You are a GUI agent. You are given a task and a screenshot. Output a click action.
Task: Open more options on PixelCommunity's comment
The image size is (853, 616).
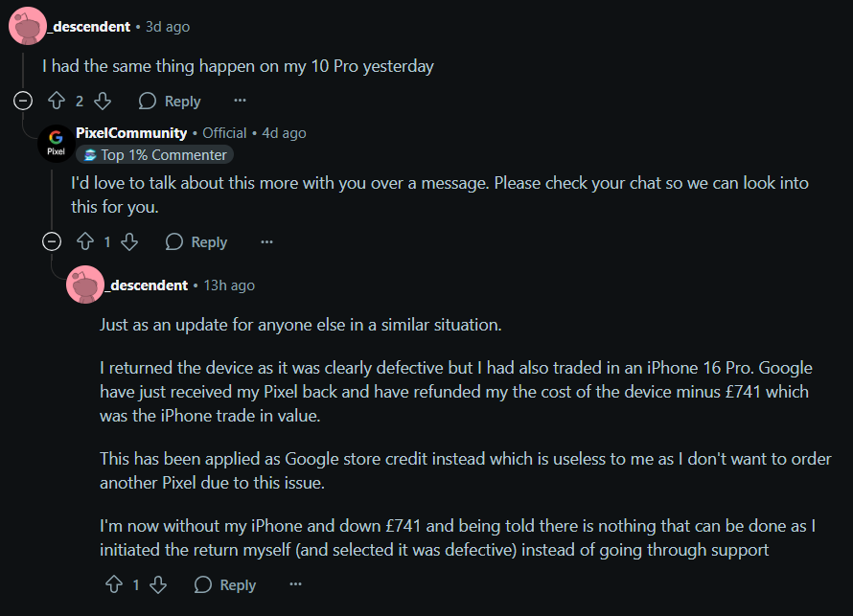coord(266,241)
